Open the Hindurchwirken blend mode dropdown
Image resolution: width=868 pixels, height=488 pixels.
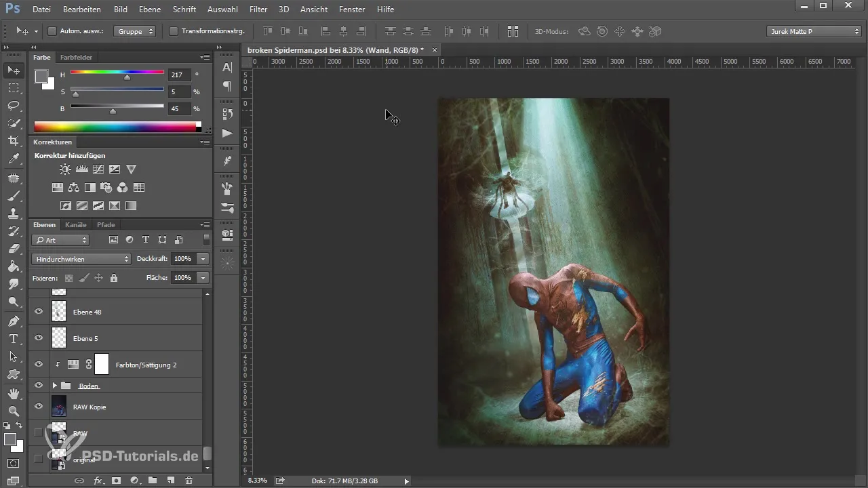coord(81,259)
